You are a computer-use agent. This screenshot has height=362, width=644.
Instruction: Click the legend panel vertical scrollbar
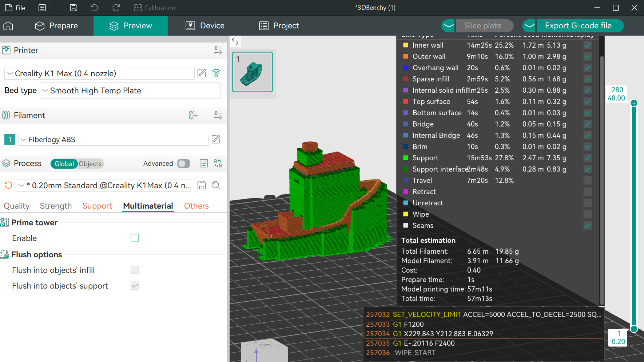coord(602,180)
